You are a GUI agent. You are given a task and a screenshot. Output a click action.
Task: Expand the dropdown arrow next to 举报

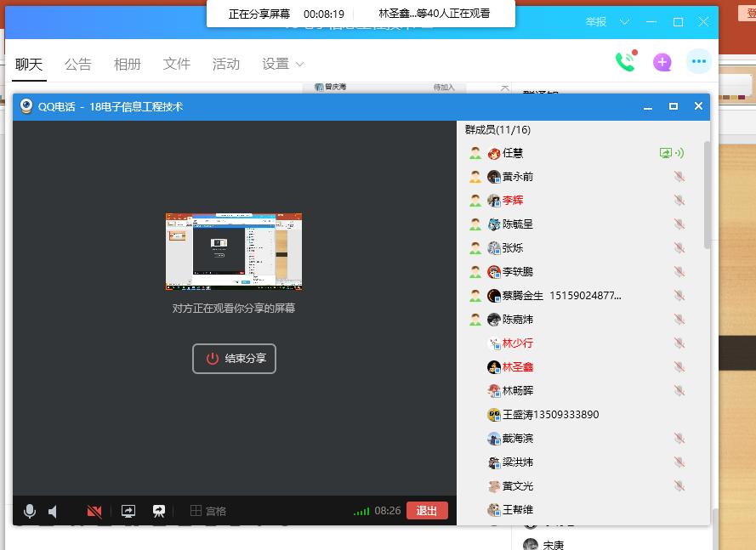pyautogui.click(x=625, y=21)
